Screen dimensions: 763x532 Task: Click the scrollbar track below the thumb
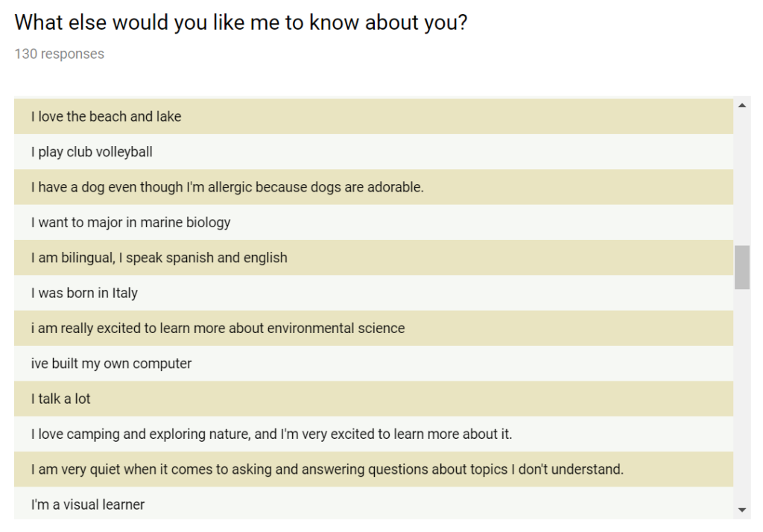741,395
